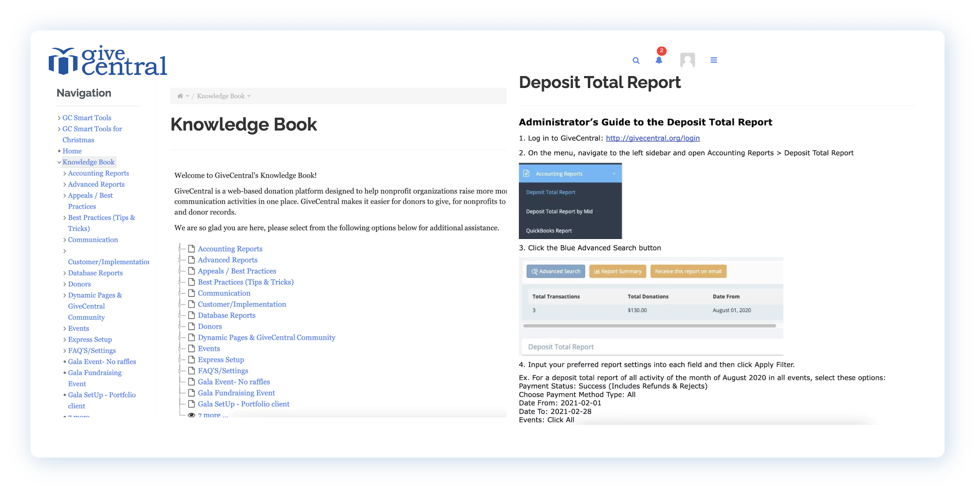Select Gala Event- No raffles in sidebar

tap(102, 362)
